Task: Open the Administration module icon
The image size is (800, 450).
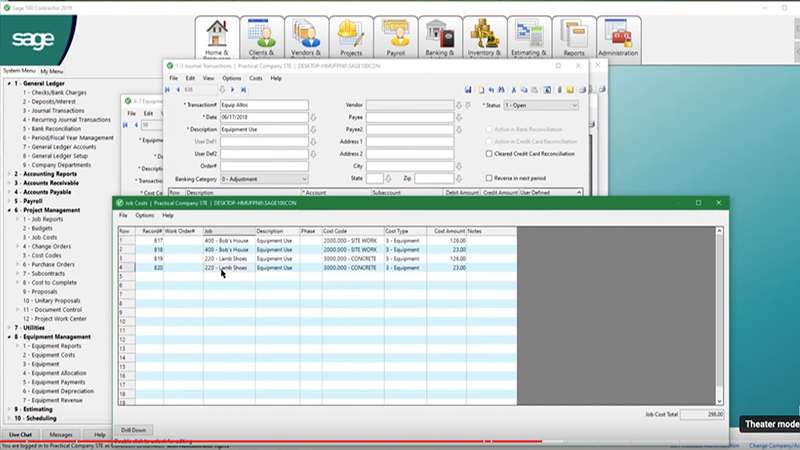Action: (x=618, y=38)
